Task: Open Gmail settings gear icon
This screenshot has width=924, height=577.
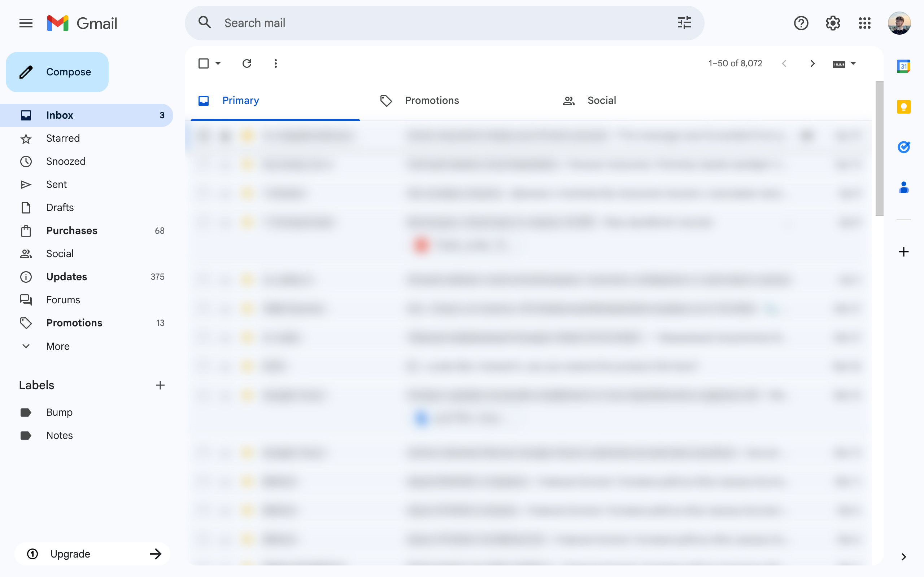Action: pyautogui.click(x=833, y=23)
